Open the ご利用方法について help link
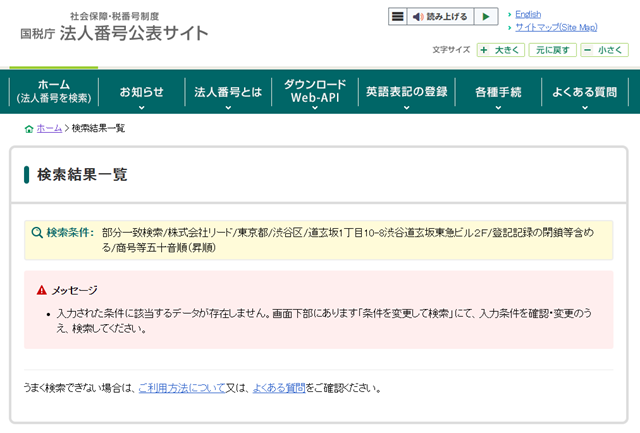Image resolution: width=640 pixels, height=433 pixels. (181, 387)
